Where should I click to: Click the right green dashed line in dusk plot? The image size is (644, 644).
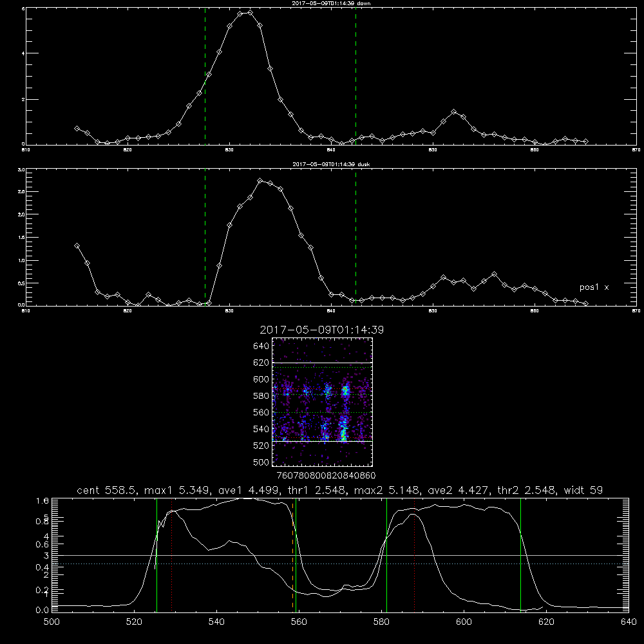pos(355,238)
